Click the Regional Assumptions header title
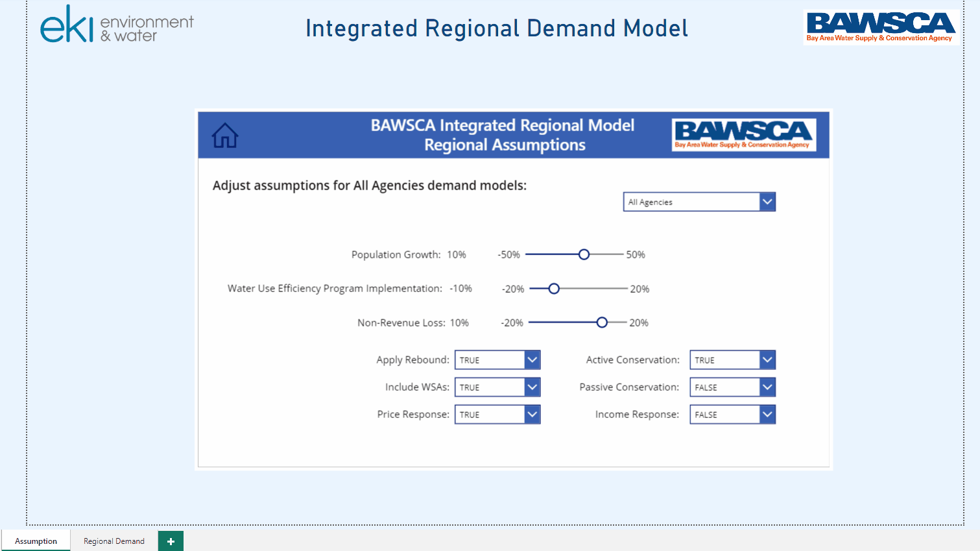Viewport: 980px width, 551px height. tap(505, 145)
